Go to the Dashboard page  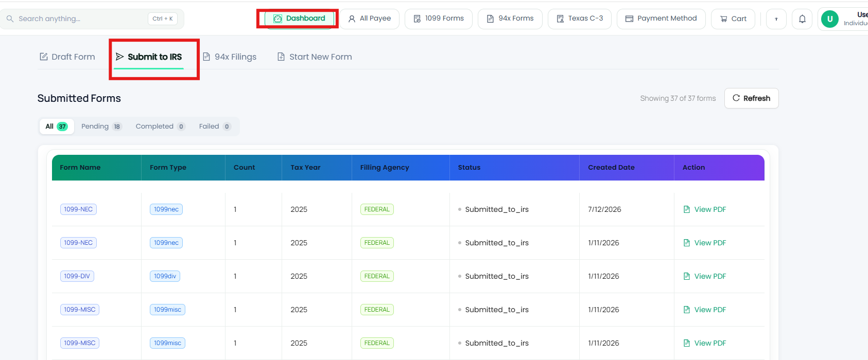[300, 19]
